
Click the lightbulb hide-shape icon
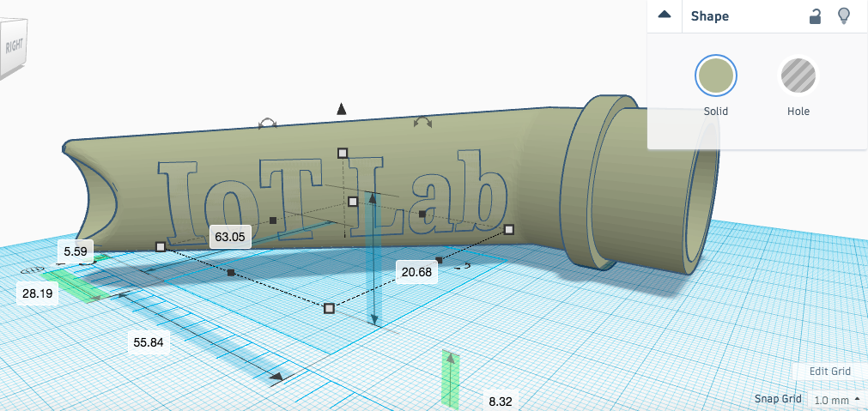coord(844,15)
